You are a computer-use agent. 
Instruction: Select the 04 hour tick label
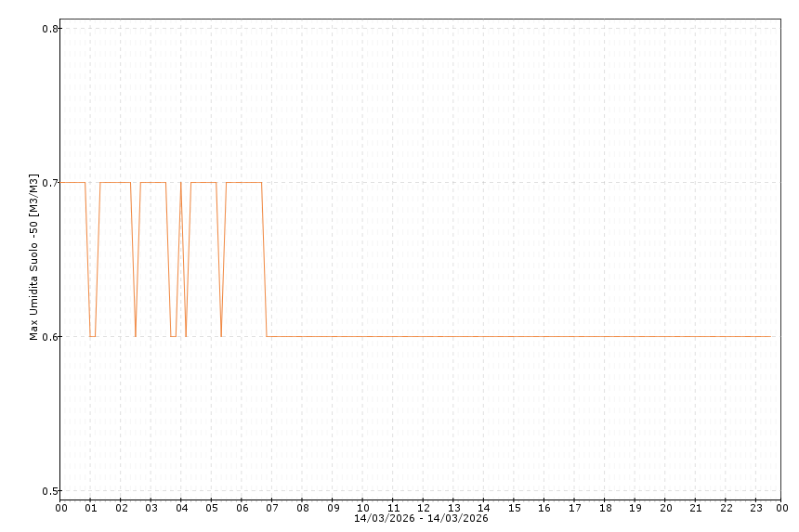181,508
